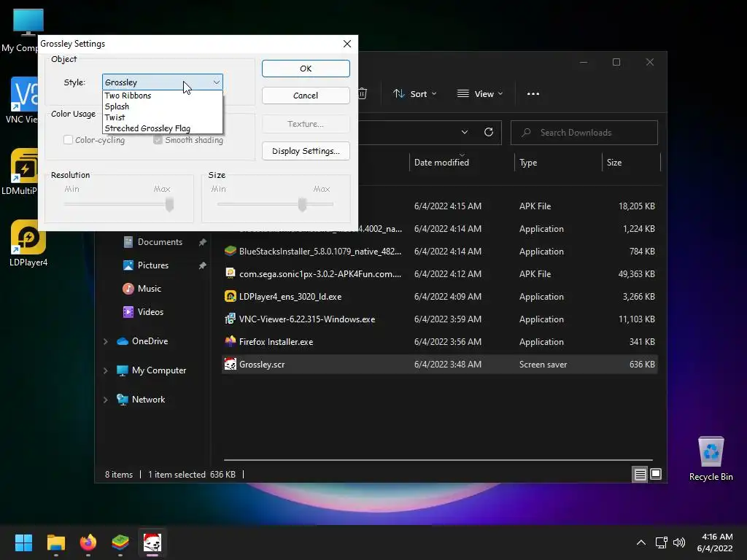Adjust the Size slider thumb
Viewport: 747px width, 560px height.
(302, 204)
